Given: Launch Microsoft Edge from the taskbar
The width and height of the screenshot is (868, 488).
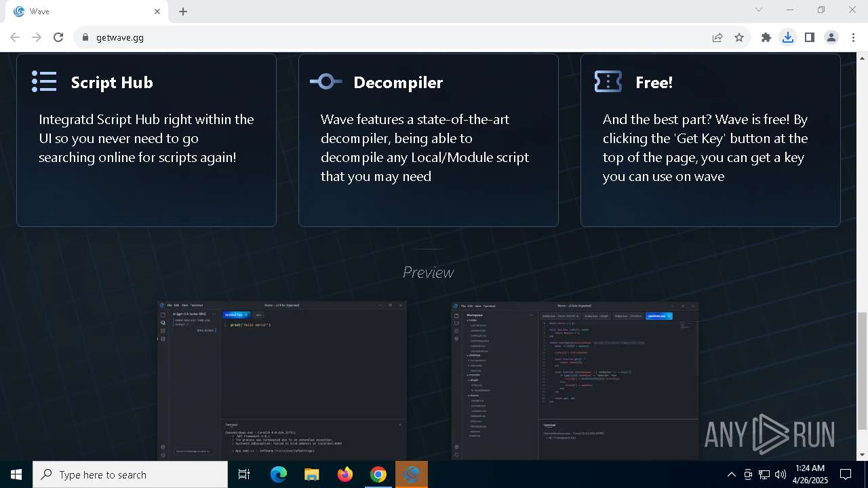Looking at the screenshot, I should pyautogui.click(x=279, y=474).
